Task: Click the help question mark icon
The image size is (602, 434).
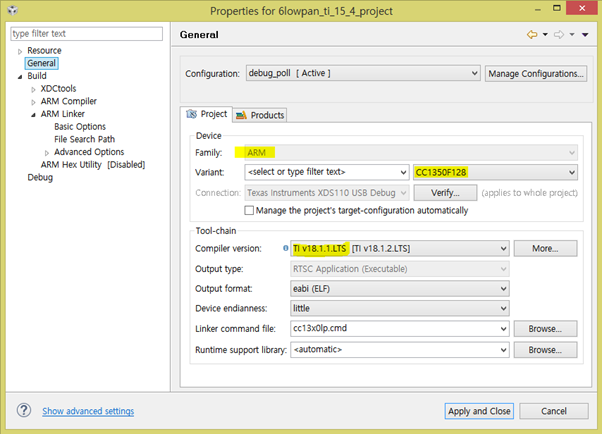Action: (x=24, y=411)
